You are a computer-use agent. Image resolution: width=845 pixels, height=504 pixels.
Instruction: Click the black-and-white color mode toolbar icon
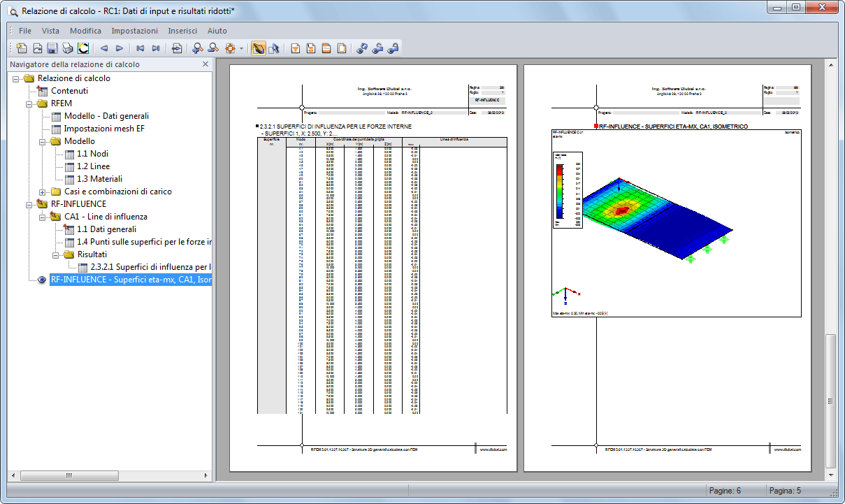[x=83, y=48]
